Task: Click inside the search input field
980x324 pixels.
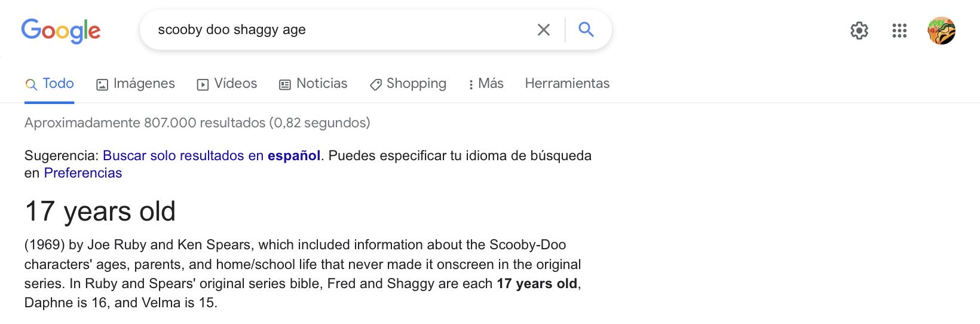Action: [x=341, y=30]
